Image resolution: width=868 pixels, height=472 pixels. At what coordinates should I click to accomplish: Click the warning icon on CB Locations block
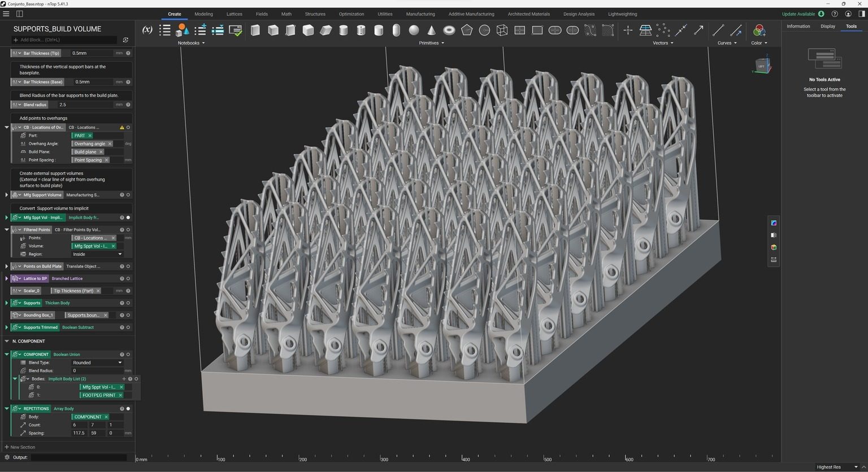[121, 128]
